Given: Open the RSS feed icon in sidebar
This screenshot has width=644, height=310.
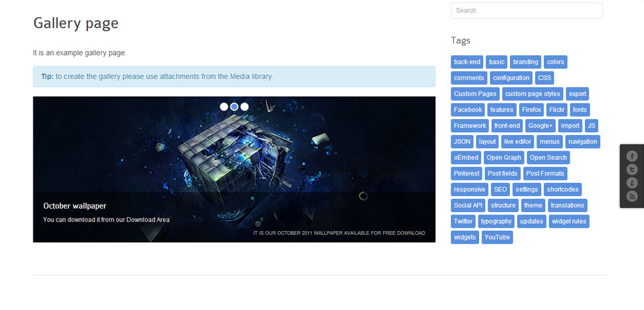Looking at the screenshot, I should [x=632, y=196].
